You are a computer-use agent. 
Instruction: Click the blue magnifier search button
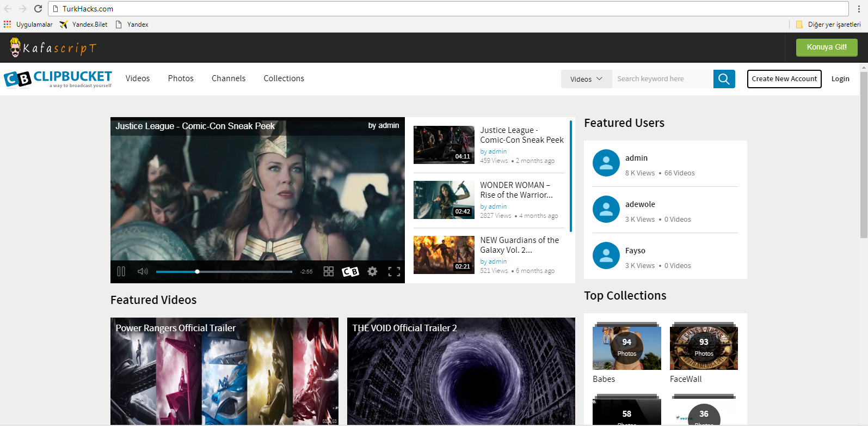724,79
